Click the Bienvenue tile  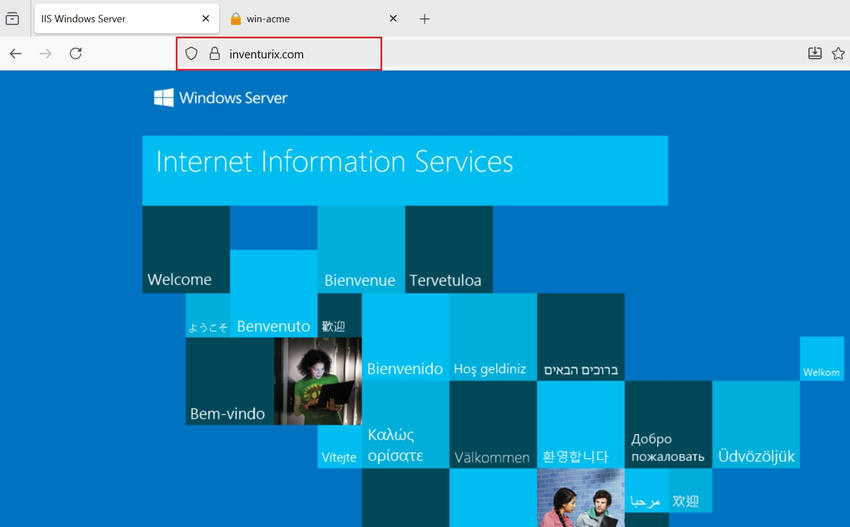[361, 249]
